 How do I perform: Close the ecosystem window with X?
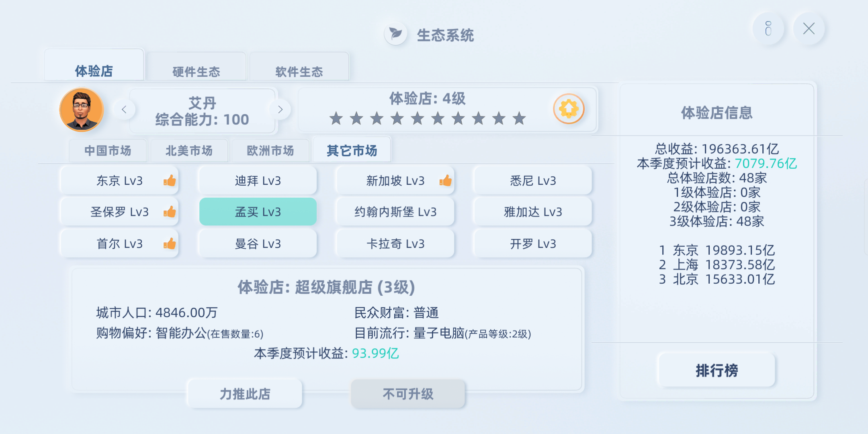coord(809,29)
